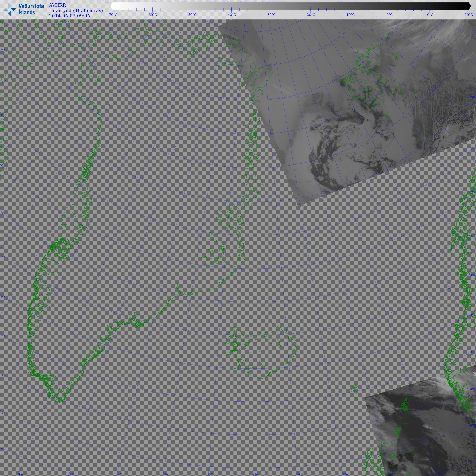Viewport: 476px width, 476px height.
Task: Click the -40°C label on the scale
Action: click(x=231, y=15)
